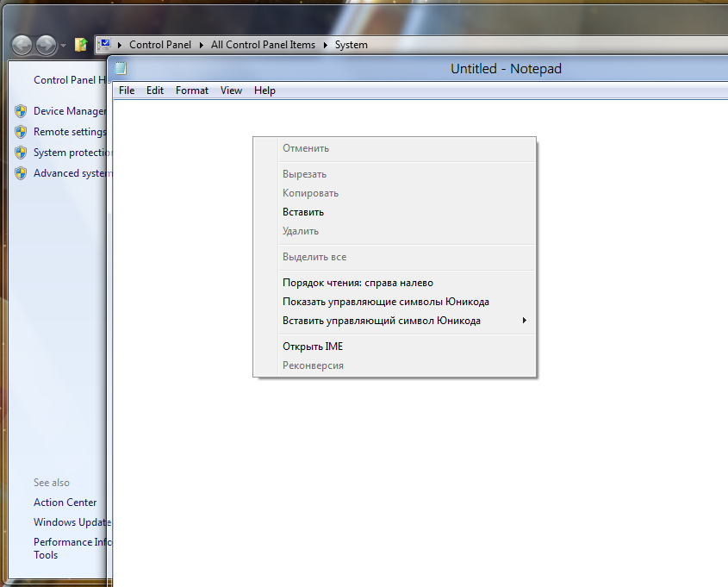Image resolution: width=728 pixels, height=587 pixels.
Task: Open Remote settings link in Control Panel
Action: [x=70, y=132]
